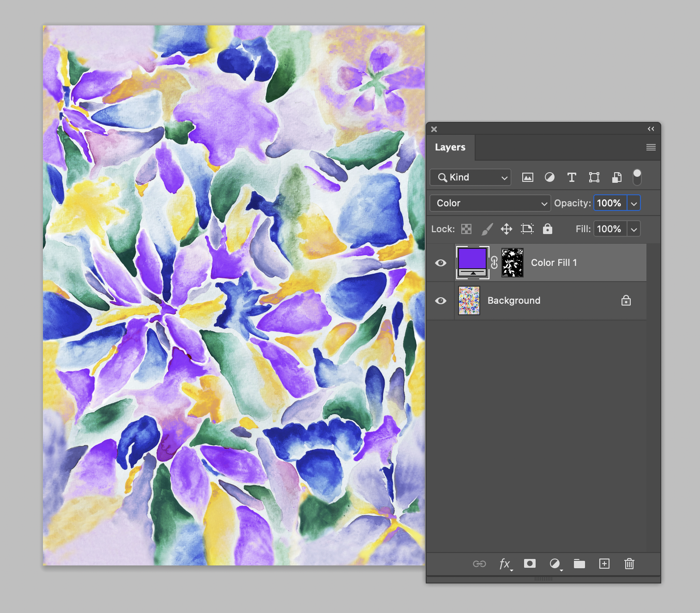Disable layer filtering with the red switch

pyautogui.click(x=637, y=176)
